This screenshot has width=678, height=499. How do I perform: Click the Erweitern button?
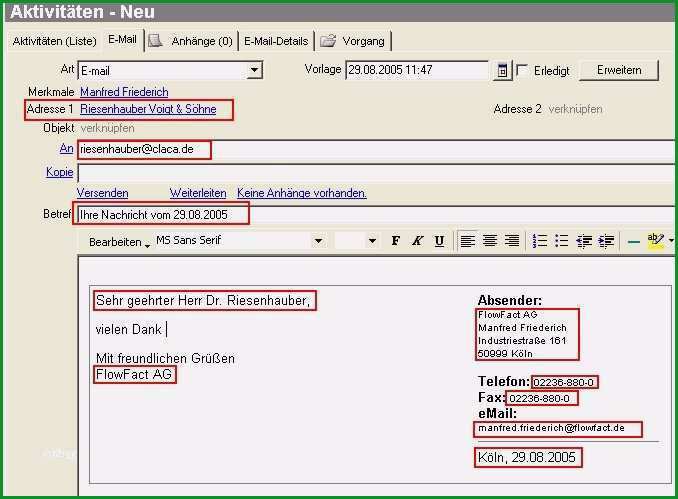(x=619, y=70)
